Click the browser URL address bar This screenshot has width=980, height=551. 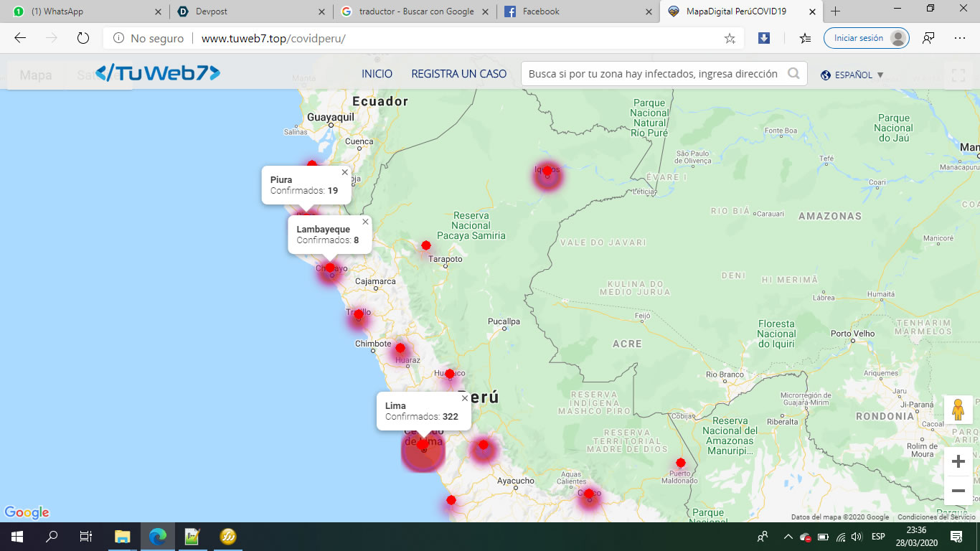423,39
